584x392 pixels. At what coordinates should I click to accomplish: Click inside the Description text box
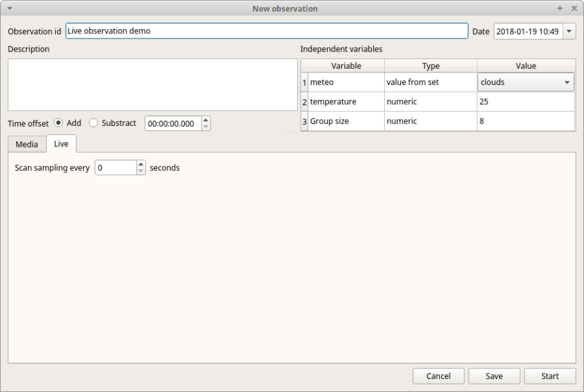(153, 84)
